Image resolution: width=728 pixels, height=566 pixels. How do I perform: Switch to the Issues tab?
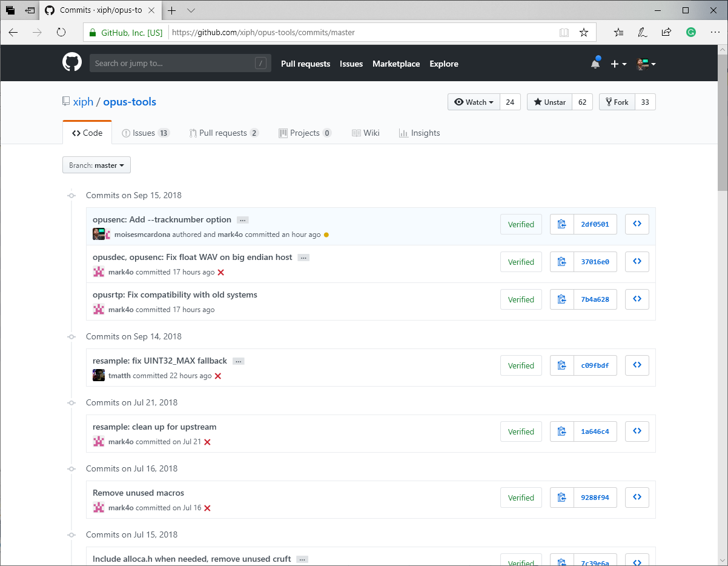pos(145,133)
